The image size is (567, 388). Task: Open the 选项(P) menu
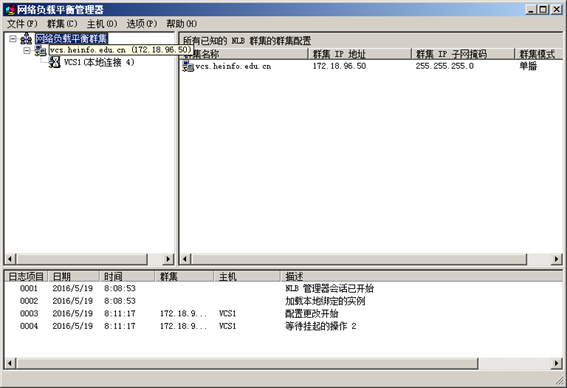pyautogui.click(x=142, y=24)
